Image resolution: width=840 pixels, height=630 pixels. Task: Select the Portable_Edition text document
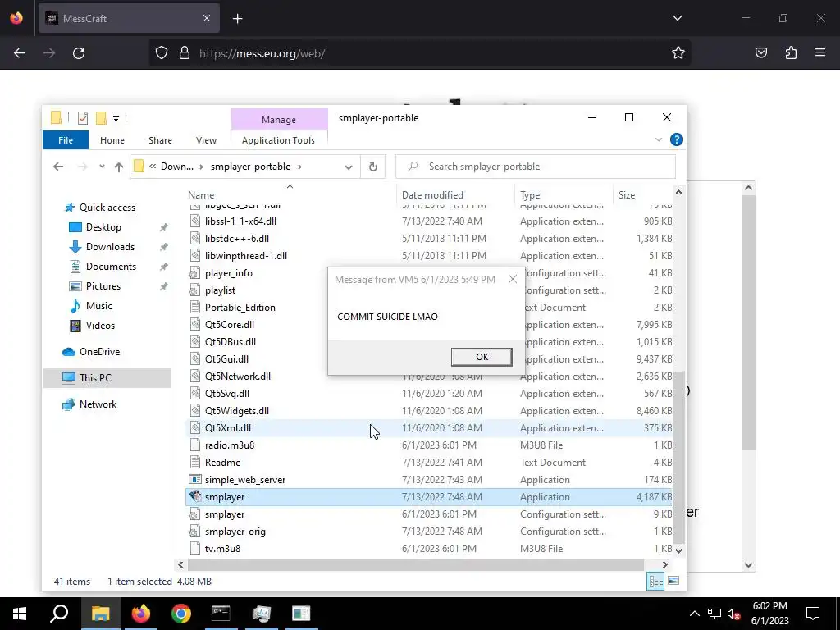click(240, 308)
